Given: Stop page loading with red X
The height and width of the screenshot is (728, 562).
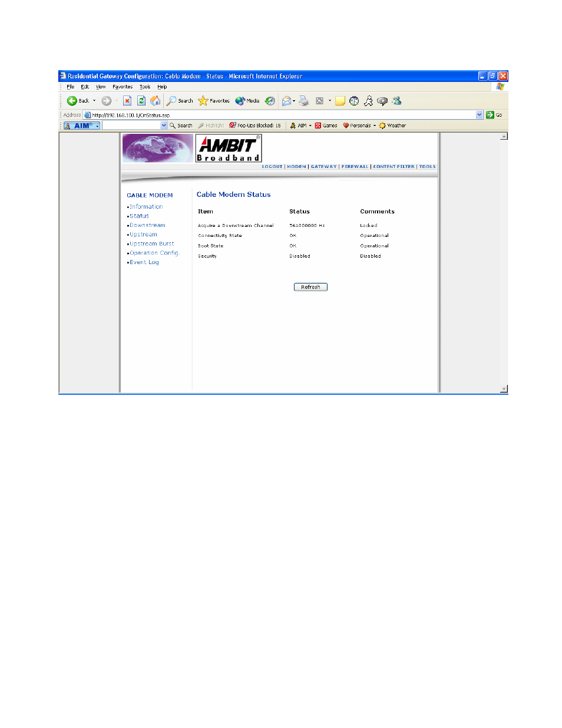Looking at the screenshot, I should [x=127, y=101].
